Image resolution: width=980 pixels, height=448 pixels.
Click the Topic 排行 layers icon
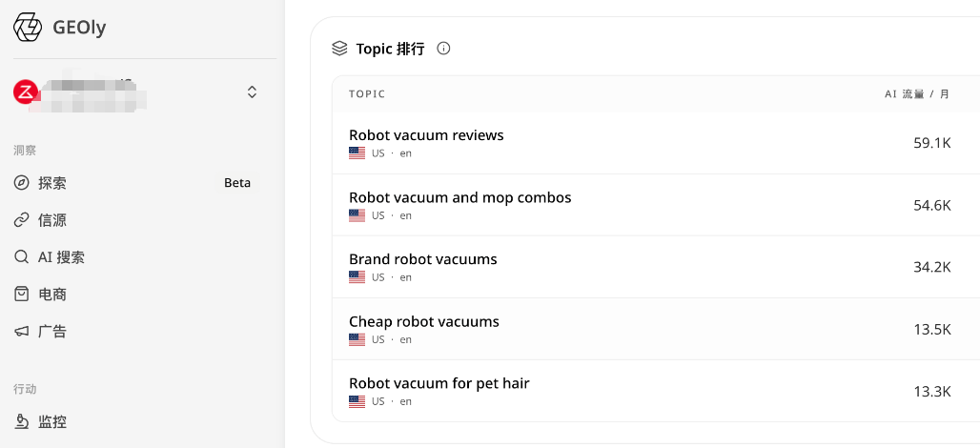click(339, 48)
